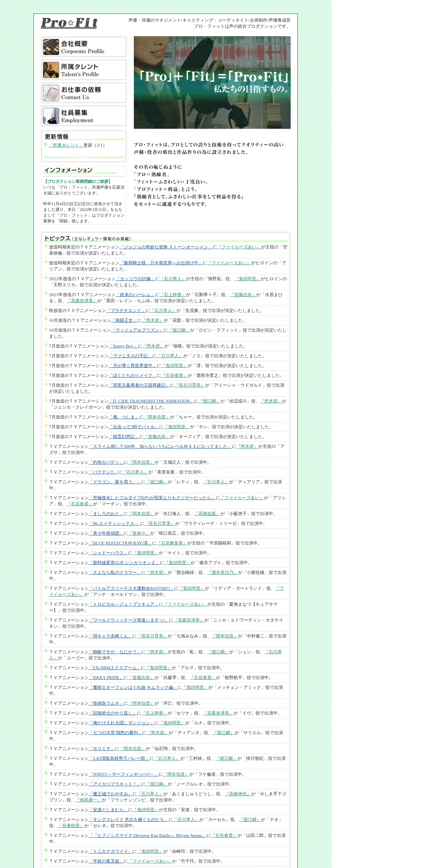Image resolution: width=434 pixels, height=868 pixels.
Task: Open IDOLY PRIDE link
Action: click(x=106, y=678)
